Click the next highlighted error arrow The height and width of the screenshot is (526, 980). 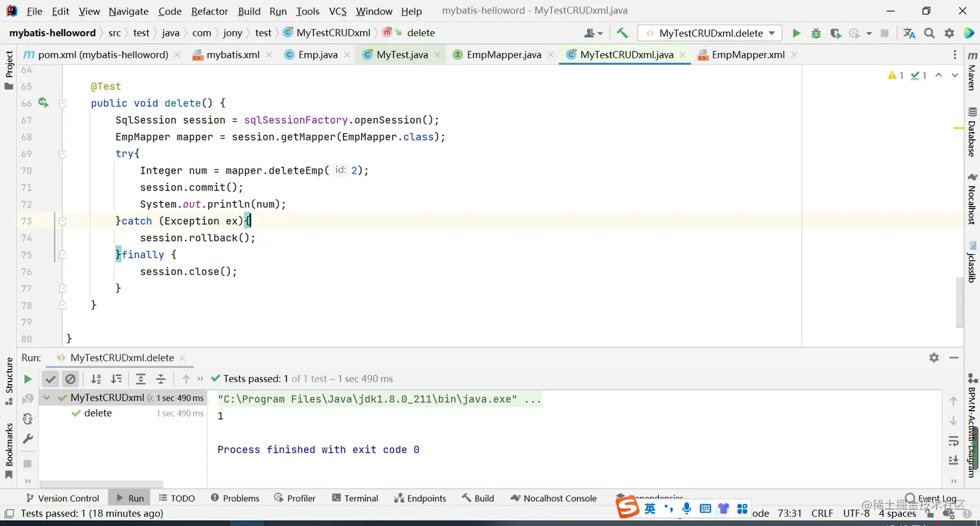(954, 76)
